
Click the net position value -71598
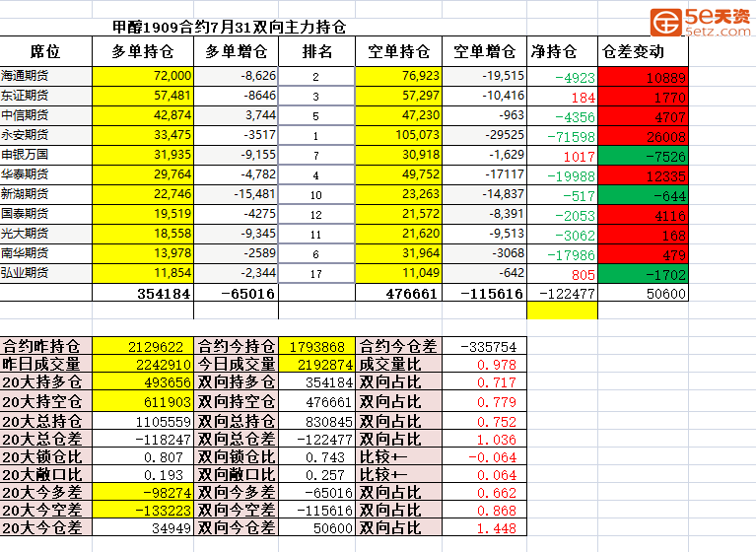pos(562,135)
